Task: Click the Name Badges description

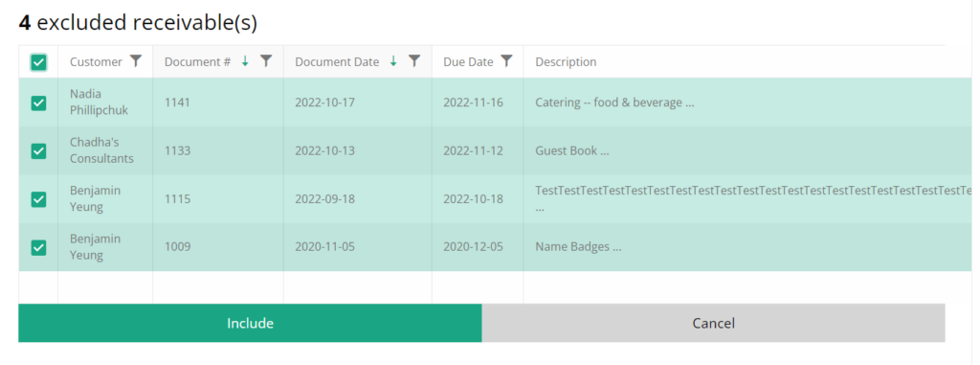Action: pyautogui.click(x=578, y=246)
